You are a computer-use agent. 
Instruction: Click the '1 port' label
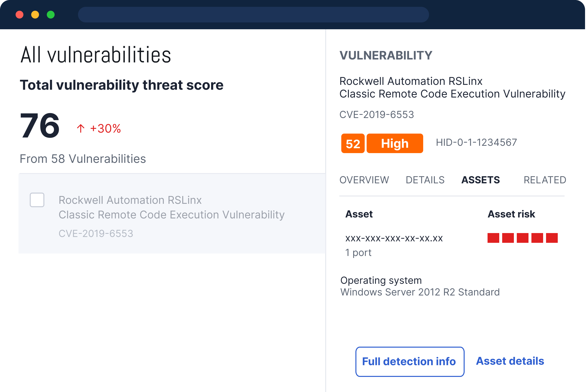(358, 253)
